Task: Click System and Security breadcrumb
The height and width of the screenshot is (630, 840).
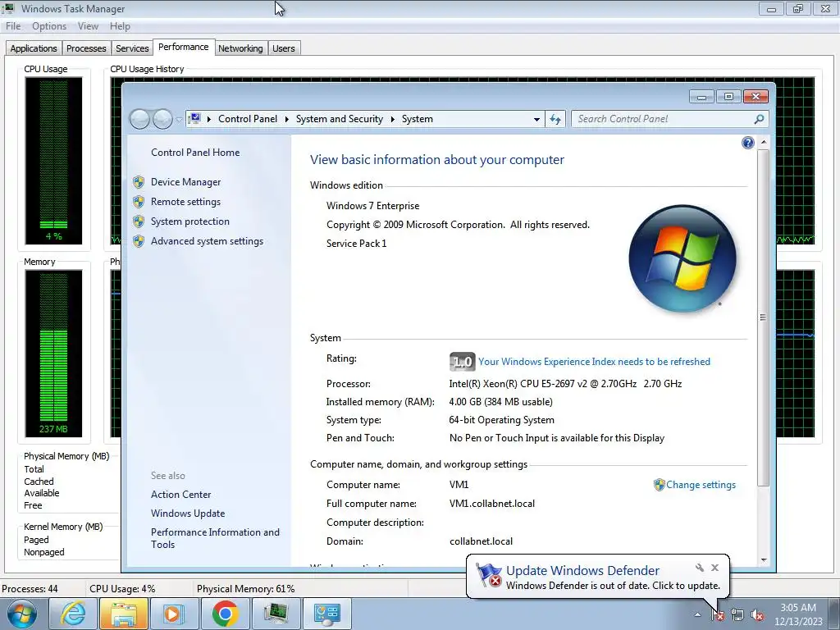Action: pos(339,119)
